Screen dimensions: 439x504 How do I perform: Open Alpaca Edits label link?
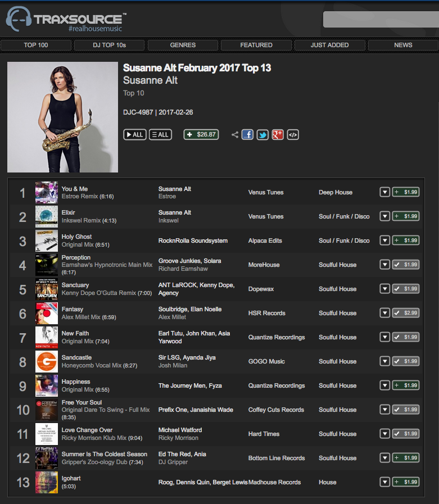click(265, 240)
